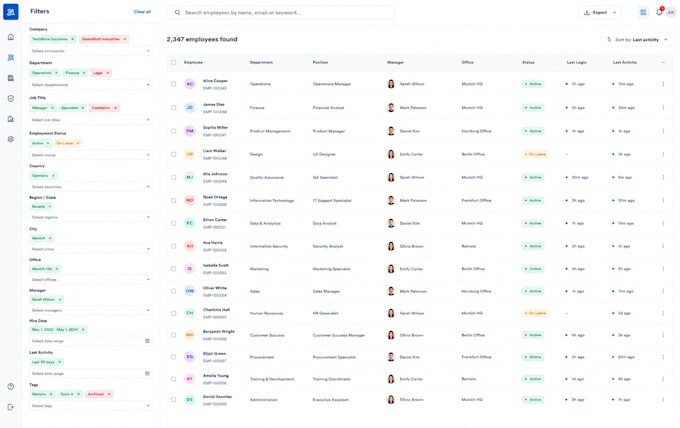
Task: Open Mia Johnson's employee name link
Action: 215,174
